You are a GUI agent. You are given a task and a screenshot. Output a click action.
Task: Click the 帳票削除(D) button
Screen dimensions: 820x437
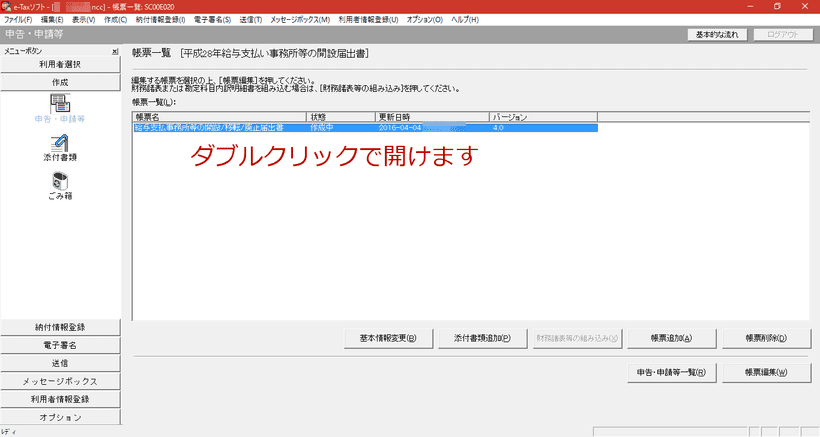[766, 338]
